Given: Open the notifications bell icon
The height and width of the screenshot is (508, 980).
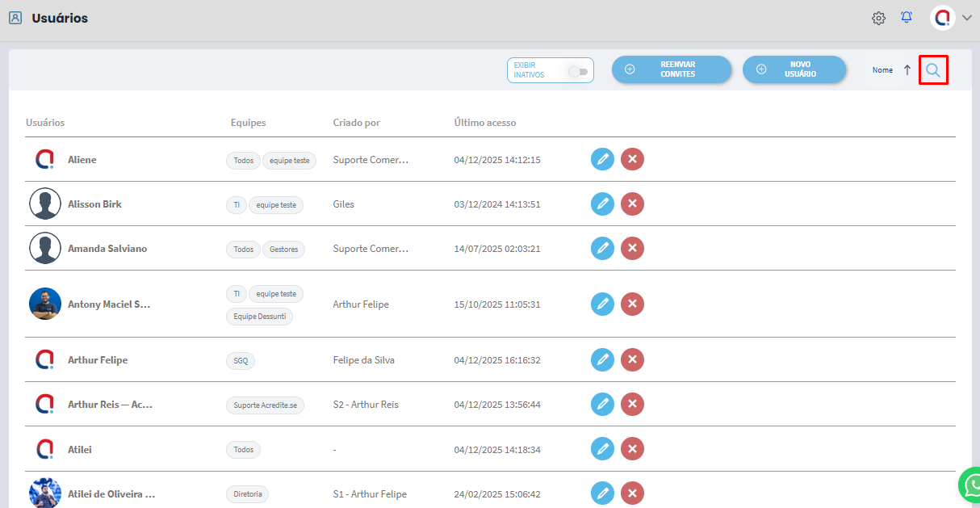Looking at the screenshot, I should click(907, 17).
